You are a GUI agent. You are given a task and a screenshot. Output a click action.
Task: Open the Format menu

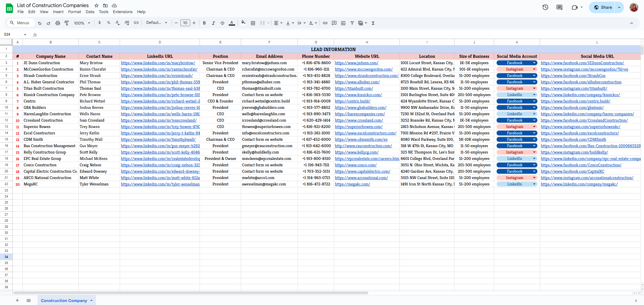point(74,12)
